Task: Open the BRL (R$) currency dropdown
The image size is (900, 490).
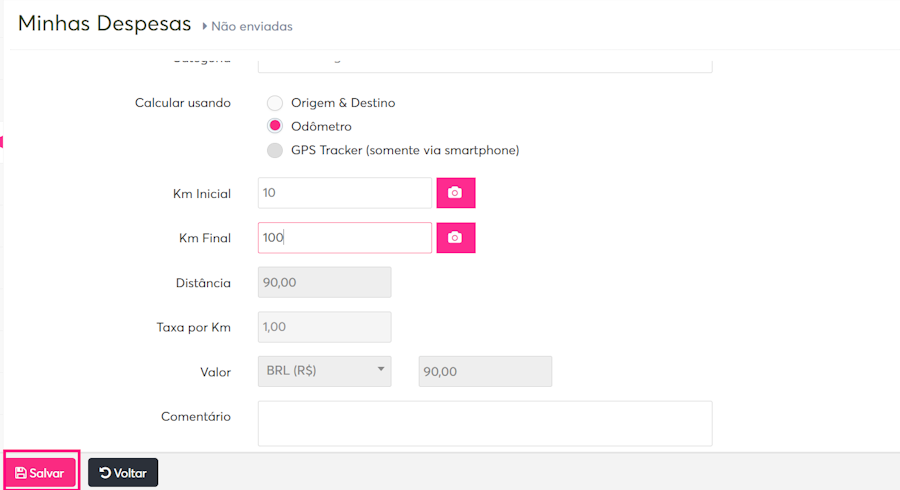Action: coord(324,371)
